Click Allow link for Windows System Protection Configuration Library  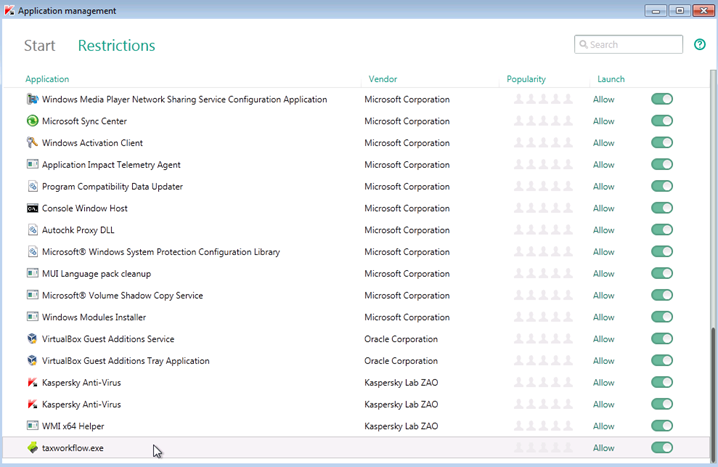click(604, 252)
